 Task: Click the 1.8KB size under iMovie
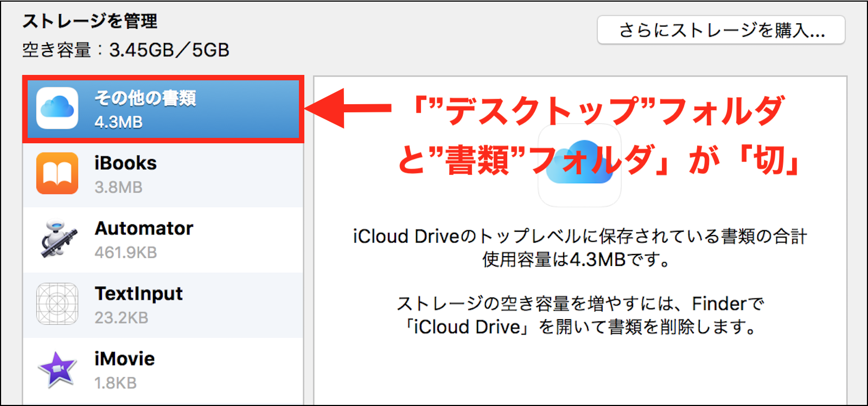click(116, 383)
